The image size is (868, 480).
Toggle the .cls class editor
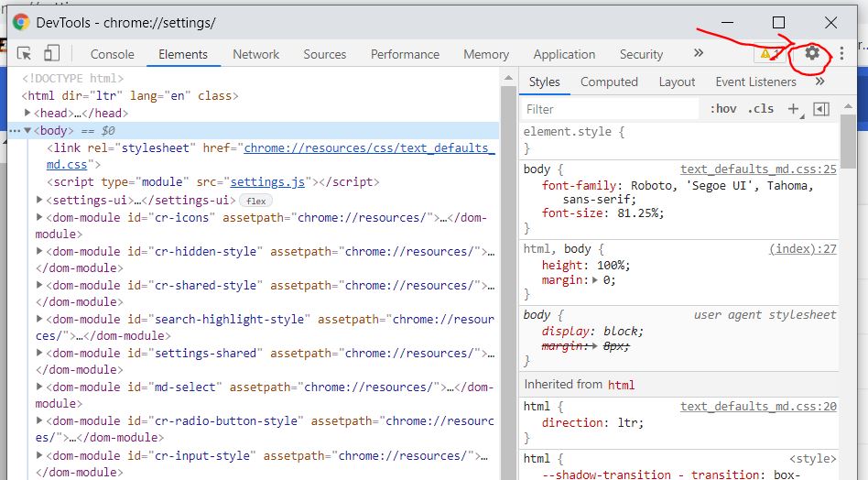(x=761, y=108)
